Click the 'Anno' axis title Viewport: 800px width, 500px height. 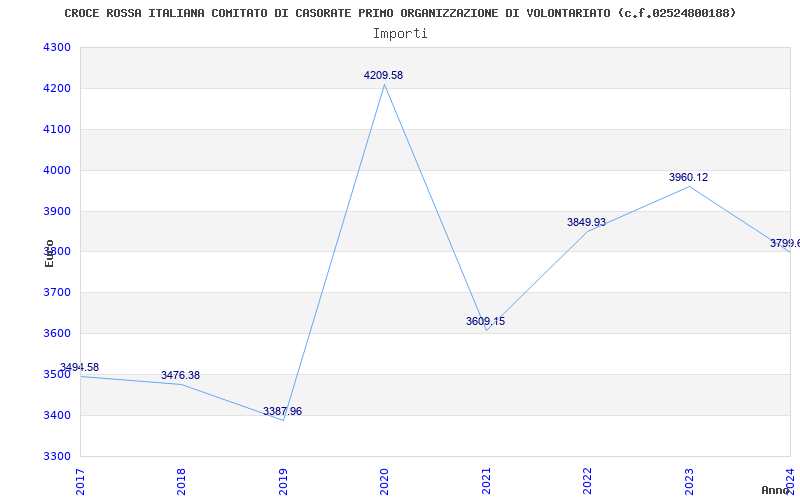[775, 490]
